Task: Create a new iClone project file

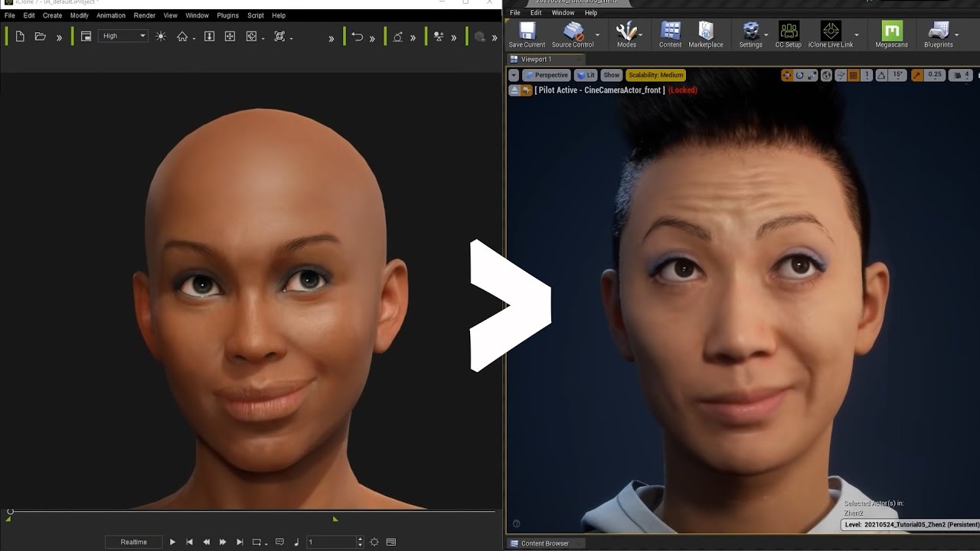Action: [20, 37]
